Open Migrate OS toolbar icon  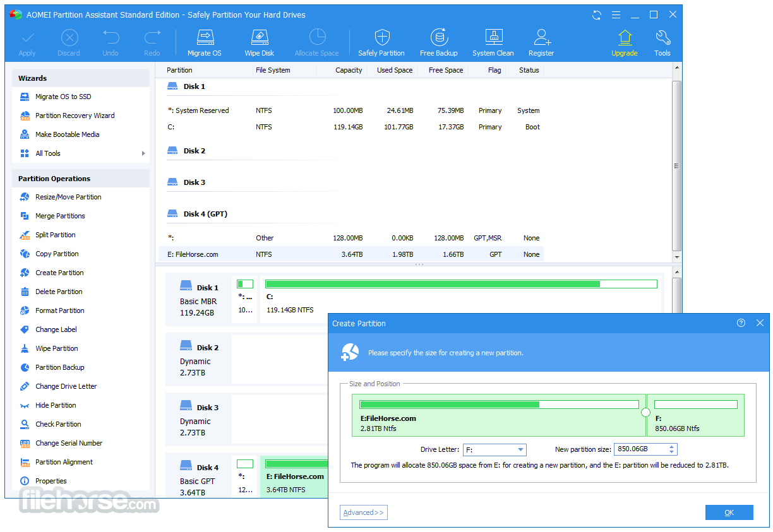204,43
